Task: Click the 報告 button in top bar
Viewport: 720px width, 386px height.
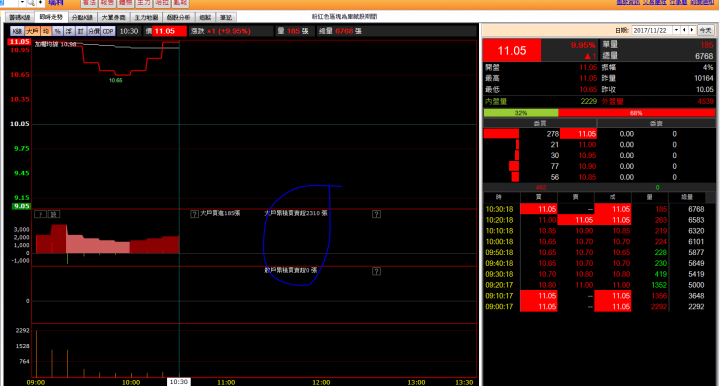Action: (107, 3)
